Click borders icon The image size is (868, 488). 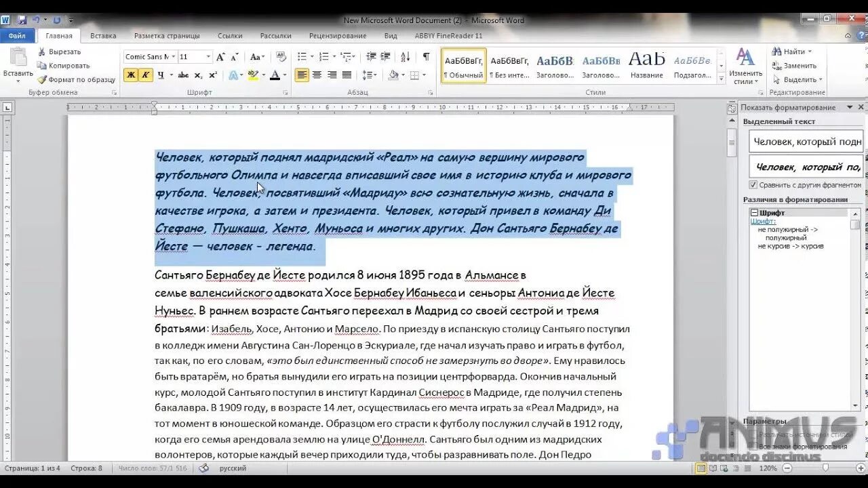pyautogui.click(x=414, y=75)
